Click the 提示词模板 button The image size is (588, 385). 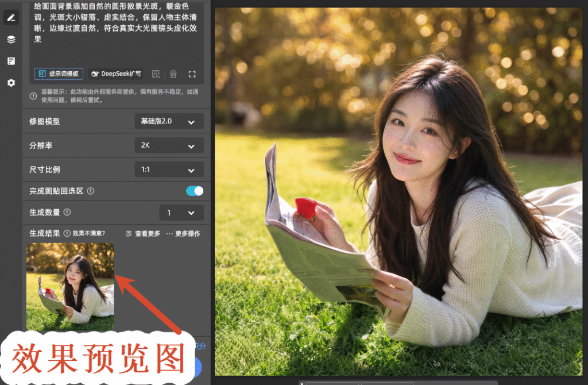click(x=59, y=74)
